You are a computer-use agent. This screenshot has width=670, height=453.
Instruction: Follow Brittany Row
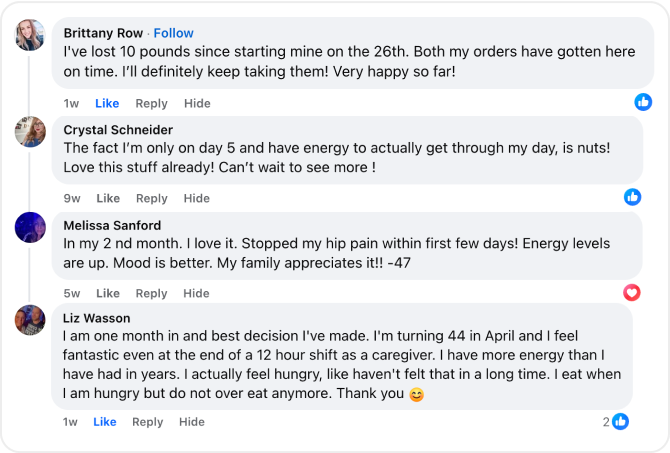tap(173, 33)
